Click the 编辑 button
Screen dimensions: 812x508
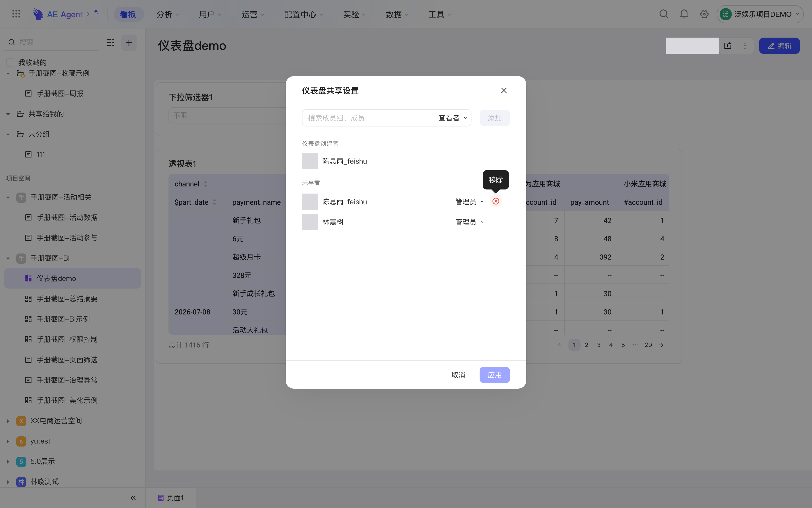click(x=779, y=46)
